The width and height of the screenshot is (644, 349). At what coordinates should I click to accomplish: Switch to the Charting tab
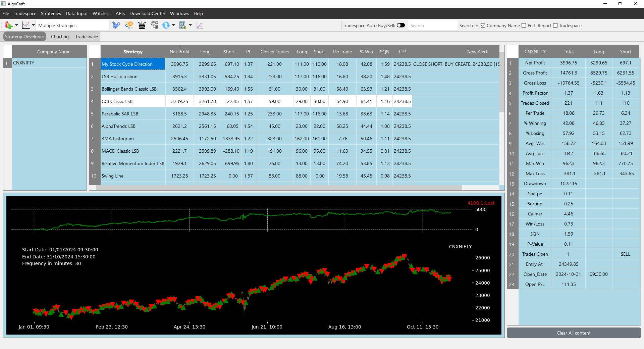click(60, 37)
